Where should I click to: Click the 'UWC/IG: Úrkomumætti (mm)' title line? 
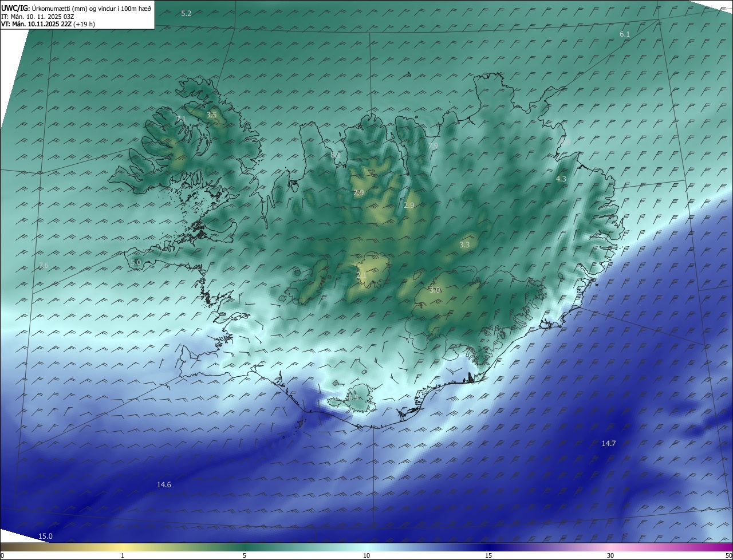click(76, 9)
